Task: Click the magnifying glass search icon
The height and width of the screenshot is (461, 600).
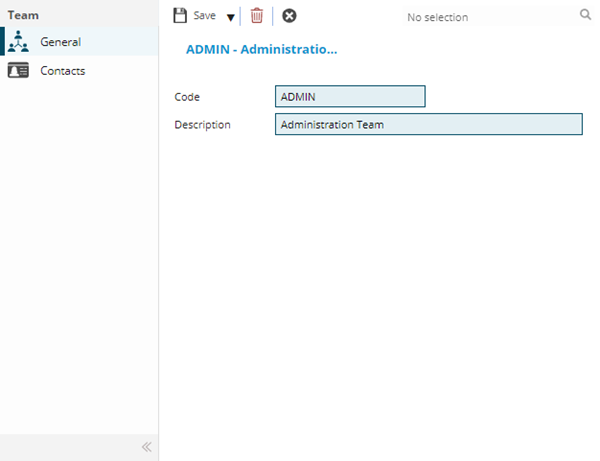Action: pyautogui.click(x=585, y=16)
